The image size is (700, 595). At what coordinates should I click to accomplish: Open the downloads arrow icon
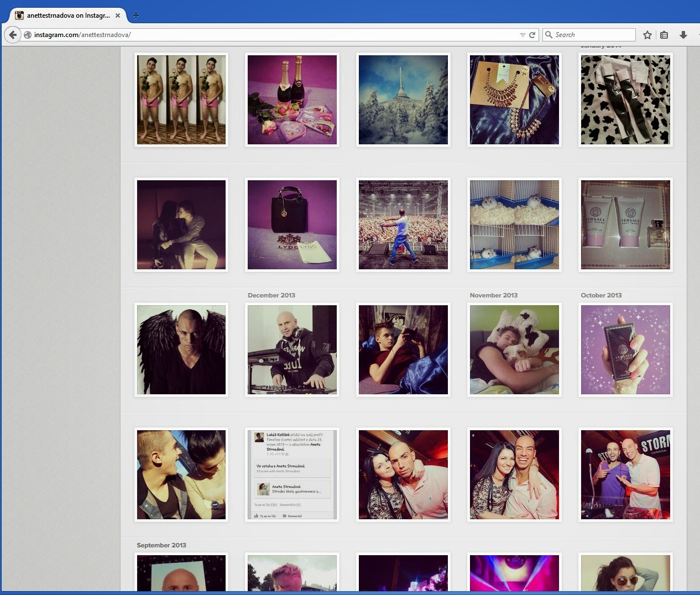[683, 35]
